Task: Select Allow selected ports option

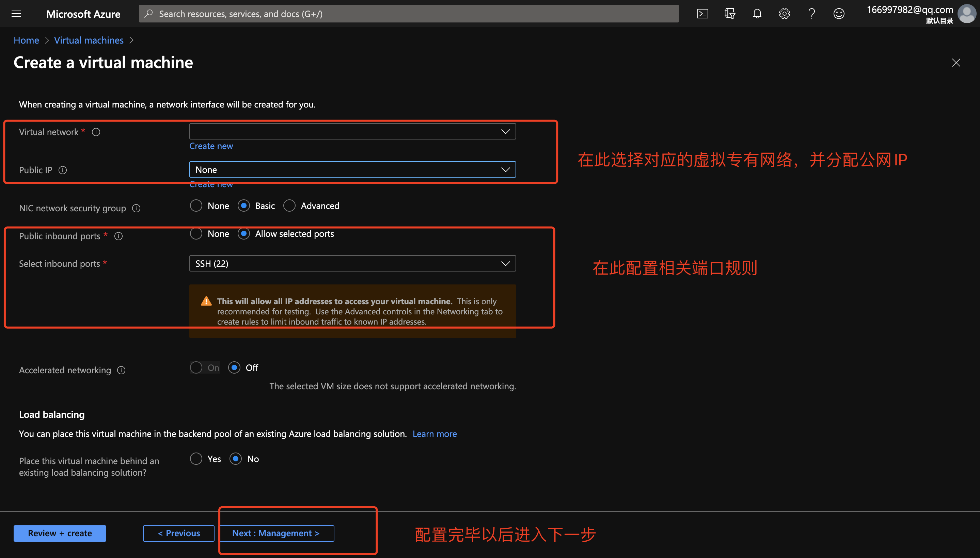Action: 243,234
